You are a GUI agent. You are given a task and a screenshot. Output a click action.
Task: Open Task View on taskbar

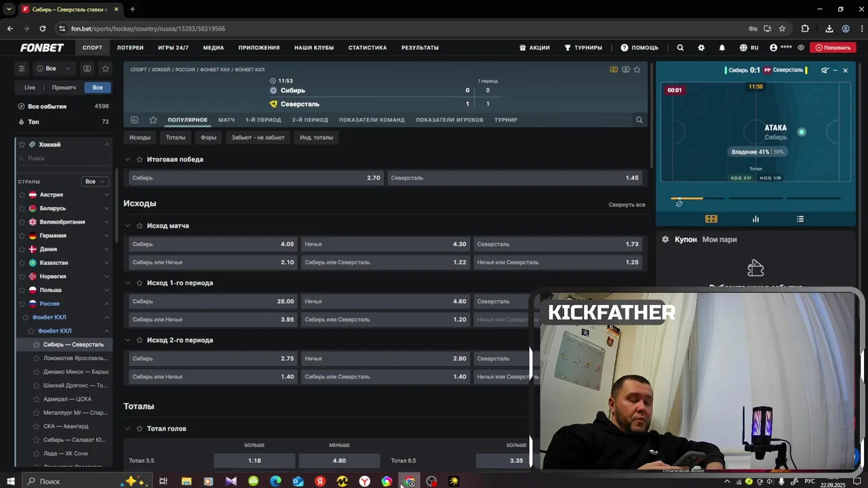point(163,481)
